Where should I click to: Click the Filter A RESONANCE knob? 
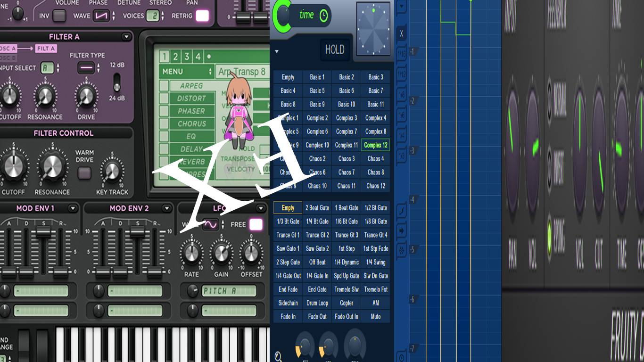[x=45, y=96]
